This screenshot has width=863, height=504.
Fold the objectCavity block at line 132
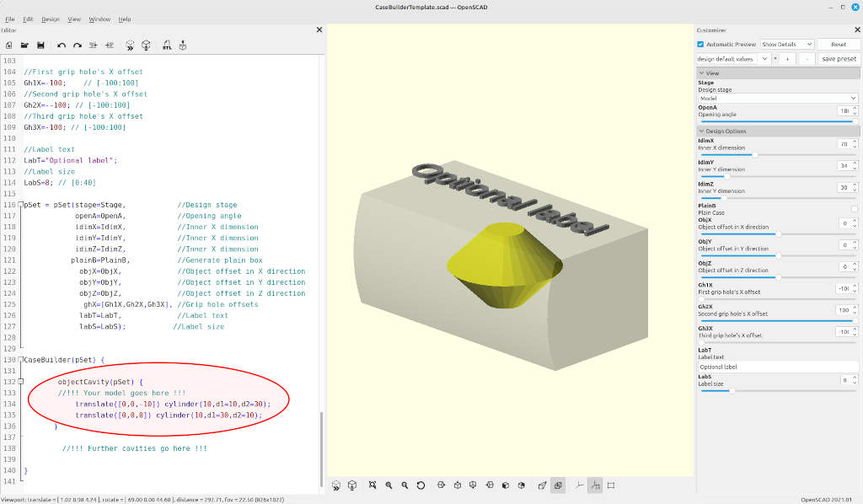pos(21,381)
